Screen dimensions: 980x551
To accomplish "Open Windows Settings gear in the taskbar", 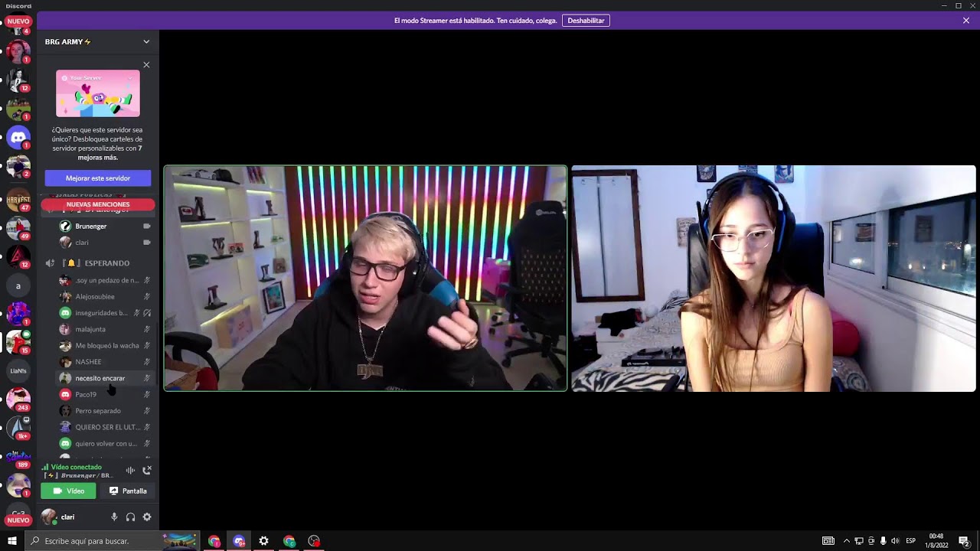I will 264,541.
